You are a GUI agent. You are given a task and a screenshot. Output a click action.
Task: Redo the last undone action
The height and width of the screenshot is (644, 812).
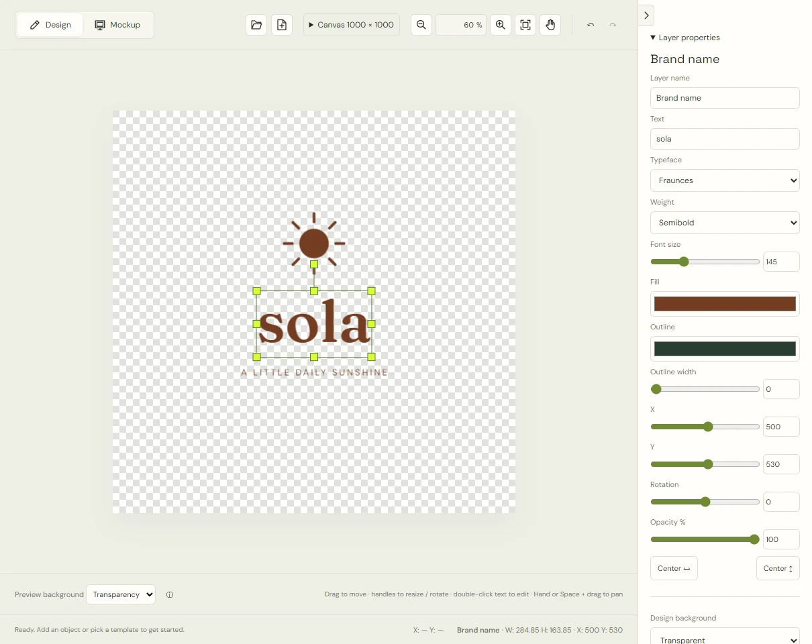(613, 25)
